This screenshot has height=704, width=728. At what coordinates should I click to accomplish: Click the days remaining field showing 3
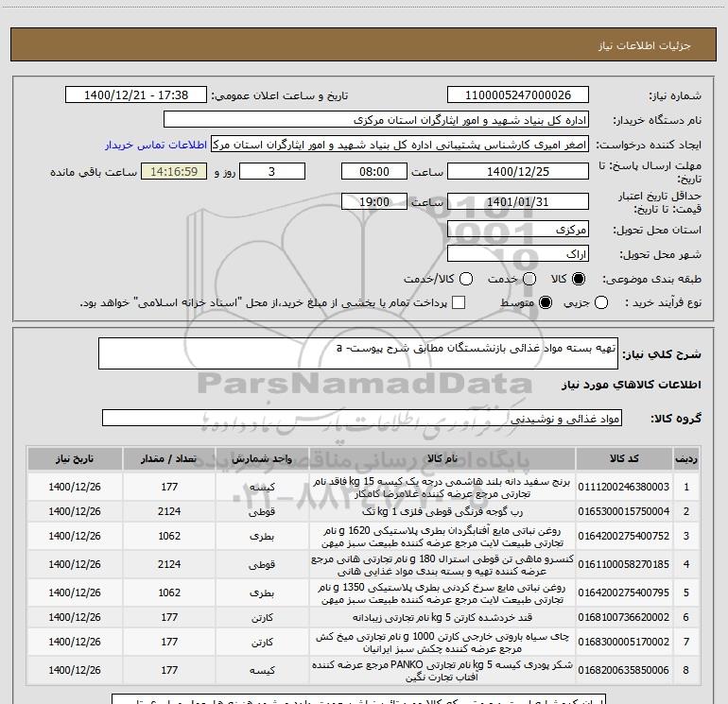tap(272, 171)
